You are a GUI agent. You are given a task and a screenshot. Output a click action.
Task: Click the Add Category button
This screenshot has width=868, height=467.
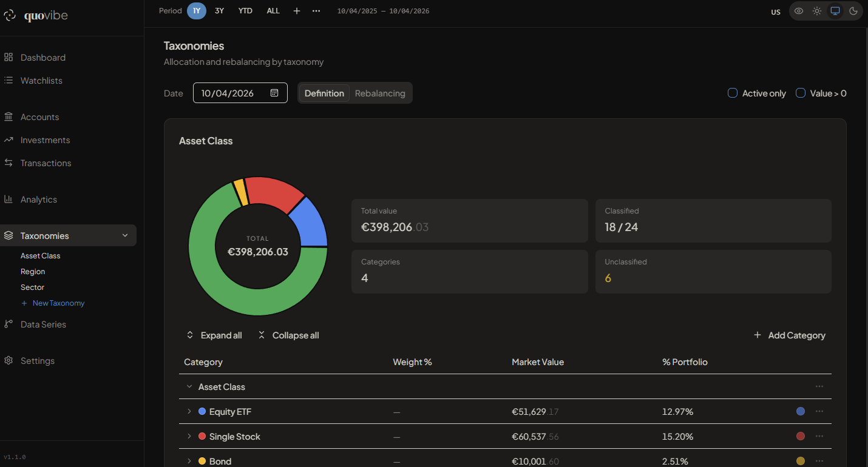(790, 335)
